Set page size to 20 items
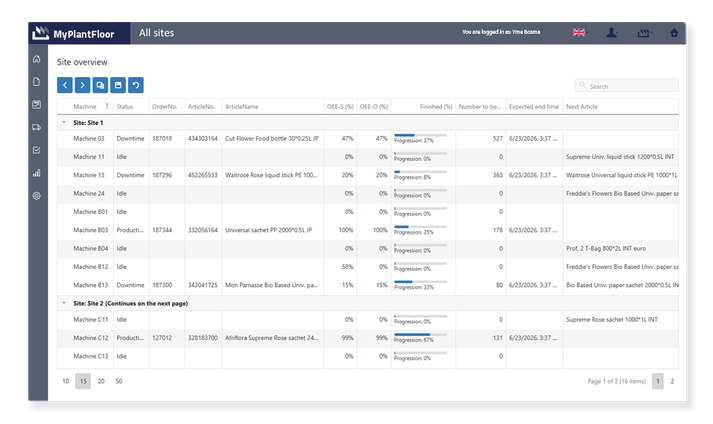Image resolution: width=713 pixels, height=424 pixels. (101, 381)
